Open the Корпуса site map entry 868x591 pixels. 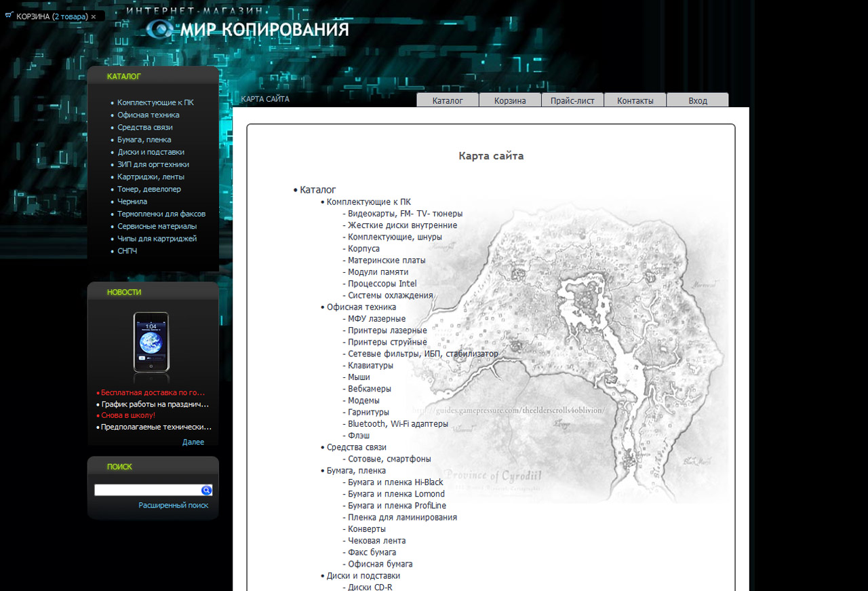pos(363,248)
